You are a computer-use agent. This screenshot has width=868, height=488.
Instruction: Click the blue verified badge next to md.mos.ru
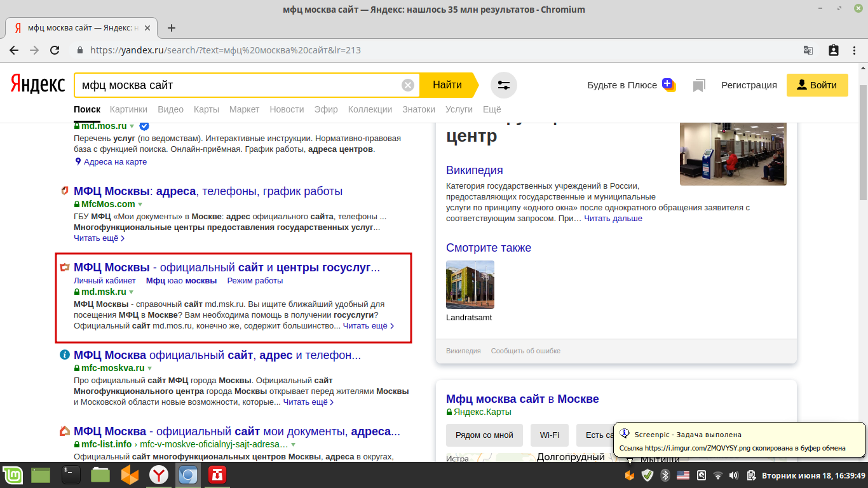click(x=144, y=126)
